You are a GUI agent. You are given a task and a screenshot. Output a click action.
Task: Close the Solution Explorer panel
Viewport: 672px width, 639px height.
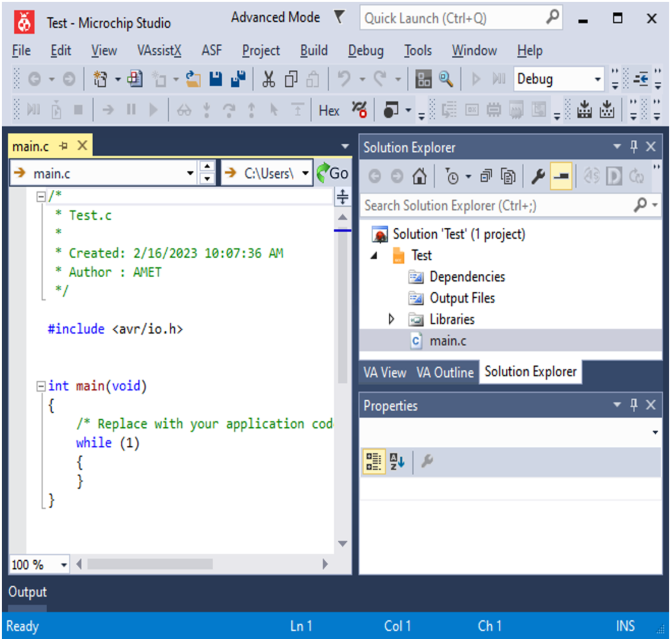click(x=651, y=146)
